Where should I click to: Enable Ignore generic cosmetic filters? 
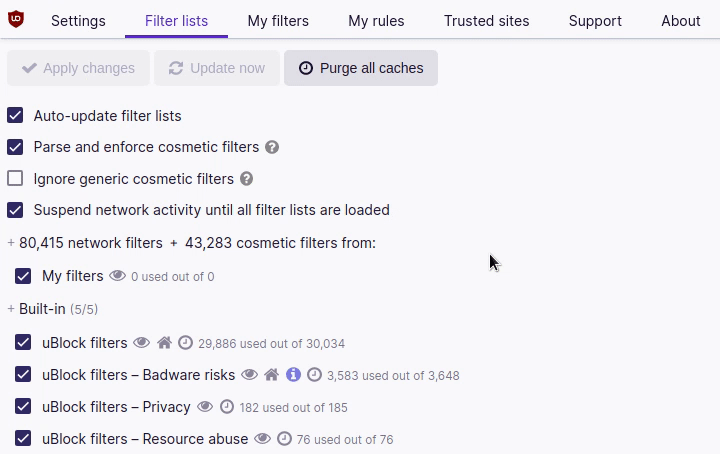click(x=15, y=179)
